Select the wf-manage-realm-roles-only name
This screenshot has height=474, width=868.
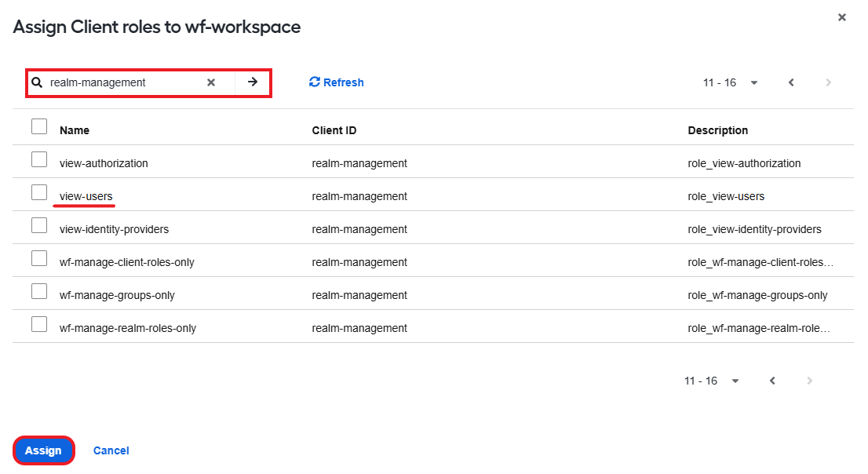click(x=128, y=328)
